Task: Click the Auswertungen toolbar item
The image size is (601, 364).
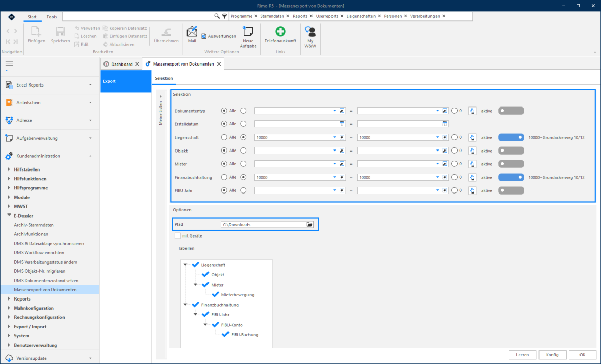Action: coord(219,36)
